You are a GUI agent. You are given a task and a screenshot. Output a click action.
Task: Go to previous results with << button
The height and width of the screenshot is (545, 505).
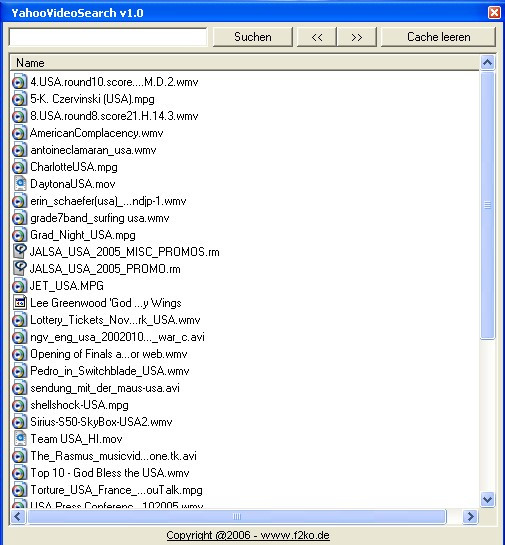click(x=317, y=37)
